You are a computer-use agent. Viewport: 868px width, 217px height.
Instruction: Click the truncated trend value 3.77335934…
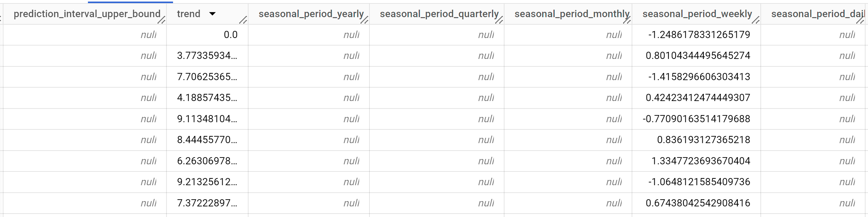click(207, 55)
